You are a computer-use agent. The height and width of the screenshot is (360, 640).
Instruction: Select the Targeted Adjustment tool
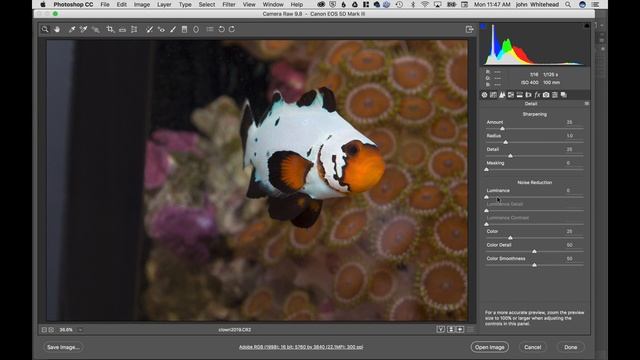[x=96, y=29]
